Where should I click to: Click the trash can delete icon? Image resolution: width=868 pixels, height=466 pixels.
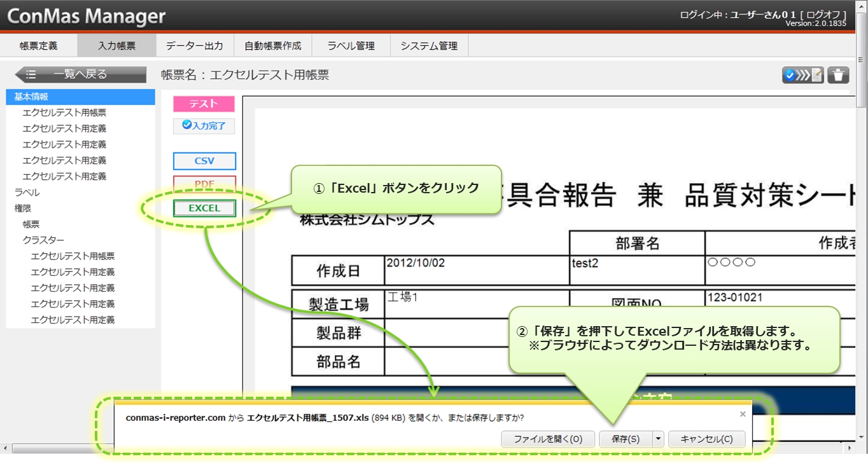point(838,75)
